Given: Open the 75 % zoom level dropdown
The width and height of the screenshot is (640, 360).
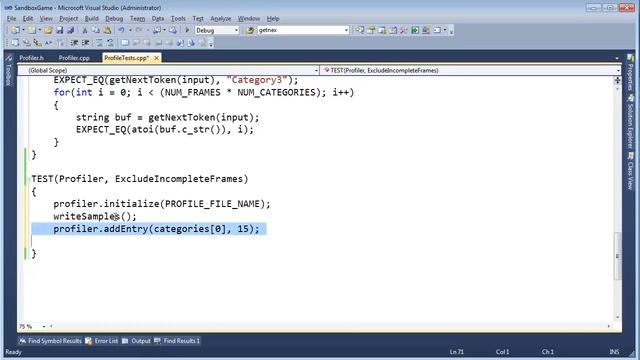Looking at the screenshot, I should 44,327.
